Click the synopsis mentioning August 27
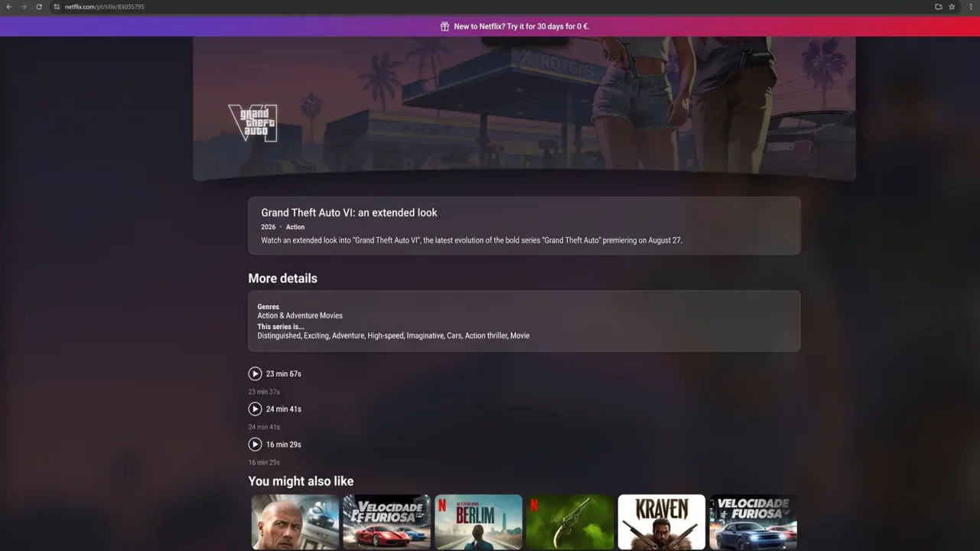Screen dimensions: 980x551 coord(471,240)
